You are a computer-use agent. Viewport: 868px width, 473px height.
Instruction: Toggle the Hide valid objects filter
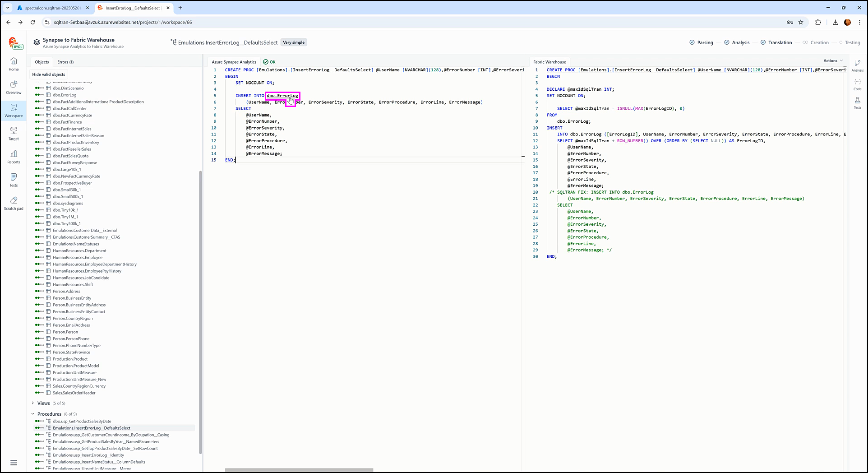click(x=49, y=74)
